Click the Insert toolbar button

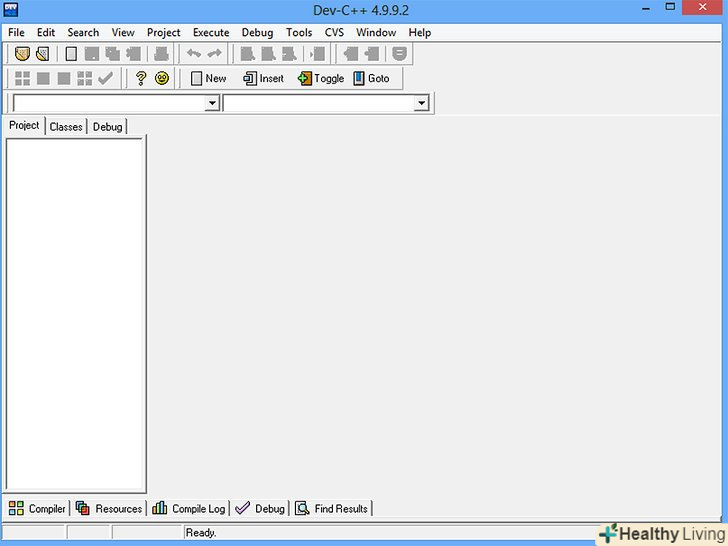click(x=263, y=78)
